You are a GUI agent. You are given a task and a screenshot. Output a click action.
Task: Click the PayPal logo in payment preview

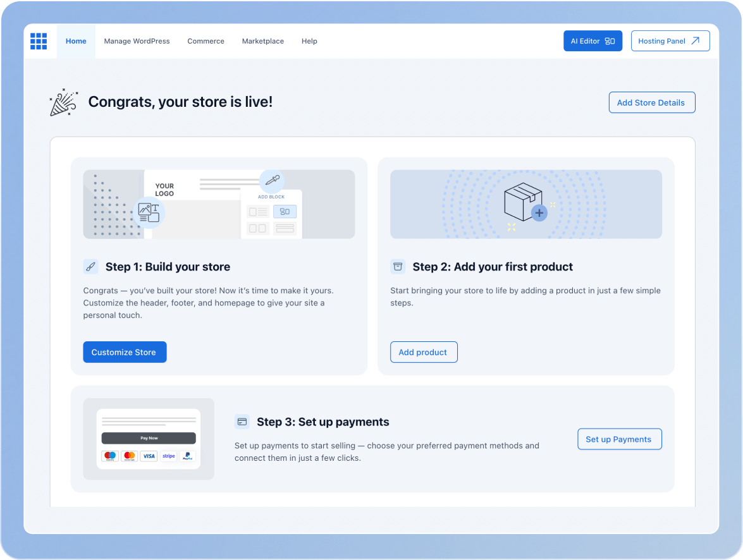point(187,456)
